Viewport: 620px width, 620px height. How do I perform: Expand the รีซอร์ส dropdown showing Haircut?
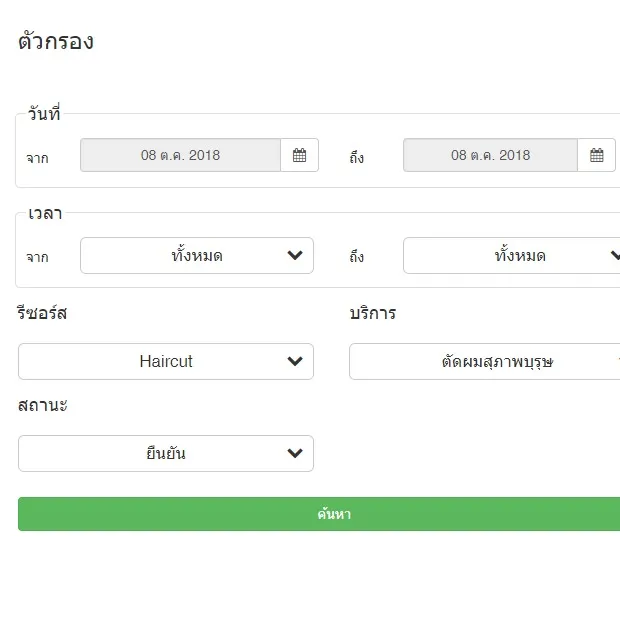(166, 361)
